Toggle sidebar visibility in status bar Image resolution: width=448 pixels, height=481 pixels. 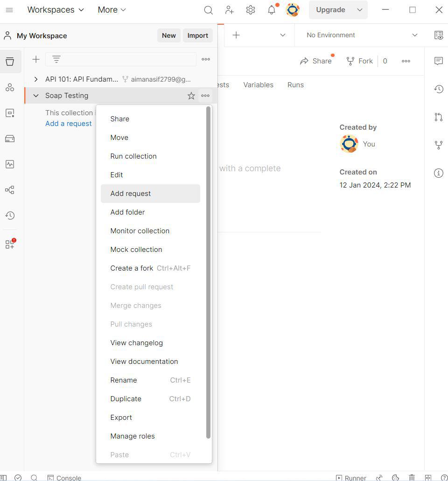(3, 478)
